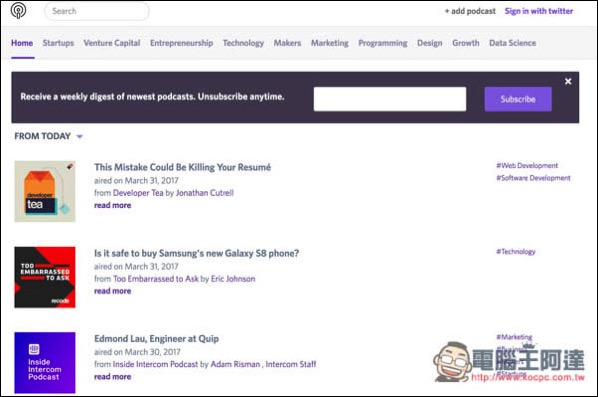Go to the Design tab
Screen dimensions: 598x397
pyautogui.click(x=429, y=43)
